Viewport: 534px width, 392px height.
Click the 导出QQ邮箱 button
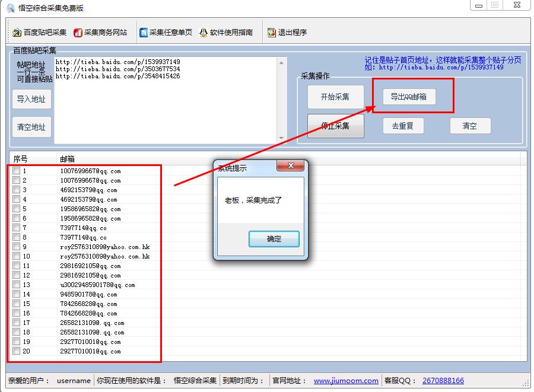(409, 97)
